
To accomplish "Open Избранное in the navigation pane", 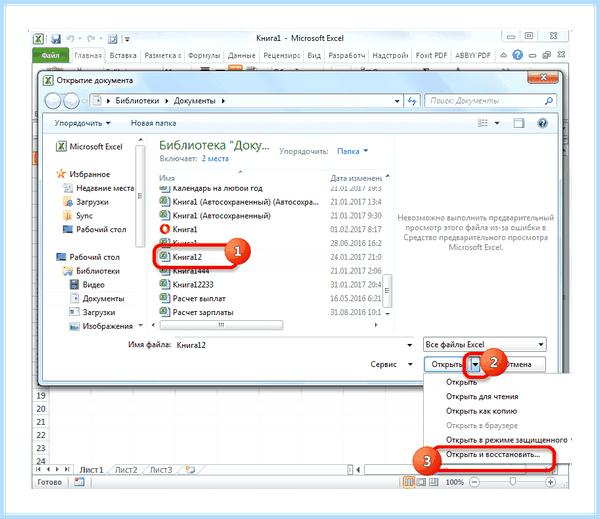I will click(83, 174).
